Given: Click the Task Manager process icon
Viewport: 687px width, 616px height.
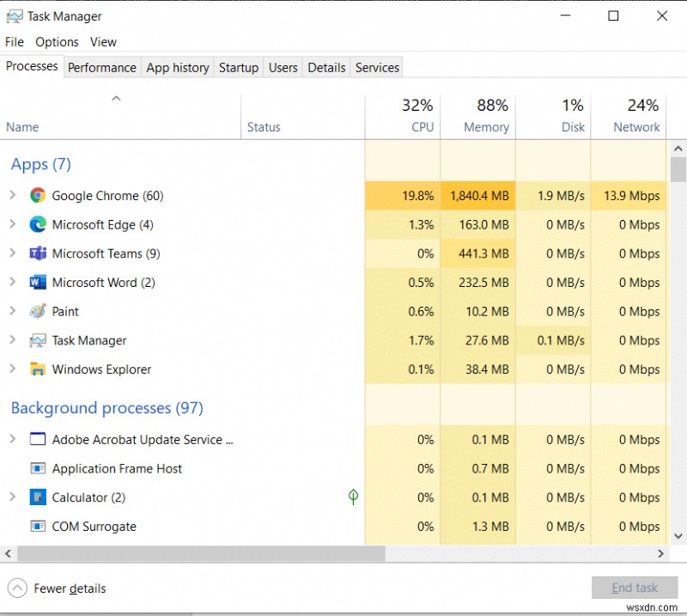Looking at the screenshot, I should coord(38,340).
